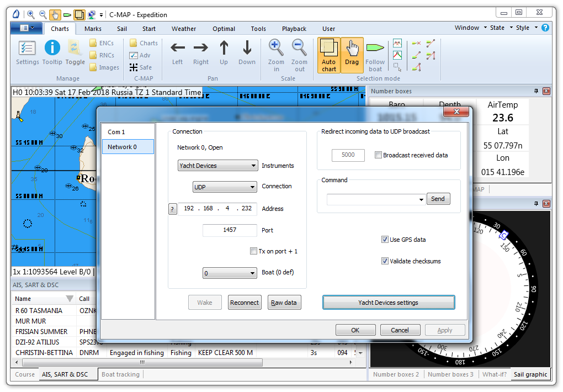Switch to the Sail ribbon tab

tap(122, 29)
